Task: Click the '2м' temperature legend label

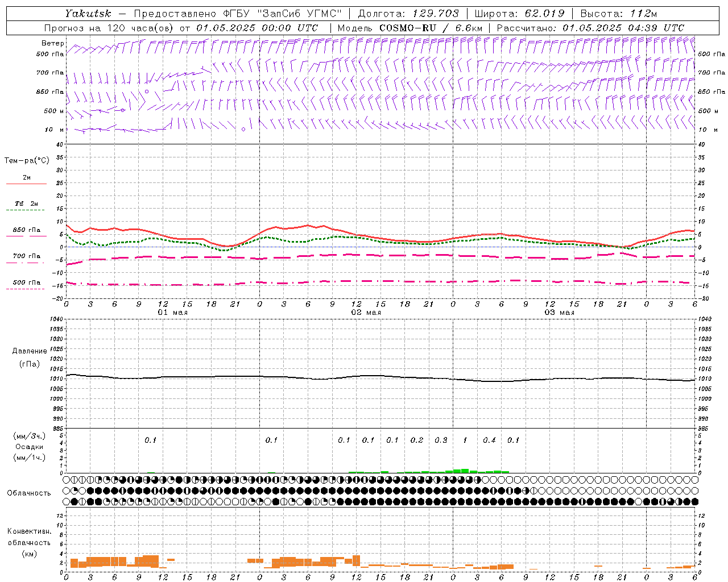Action: click(26, 178)
